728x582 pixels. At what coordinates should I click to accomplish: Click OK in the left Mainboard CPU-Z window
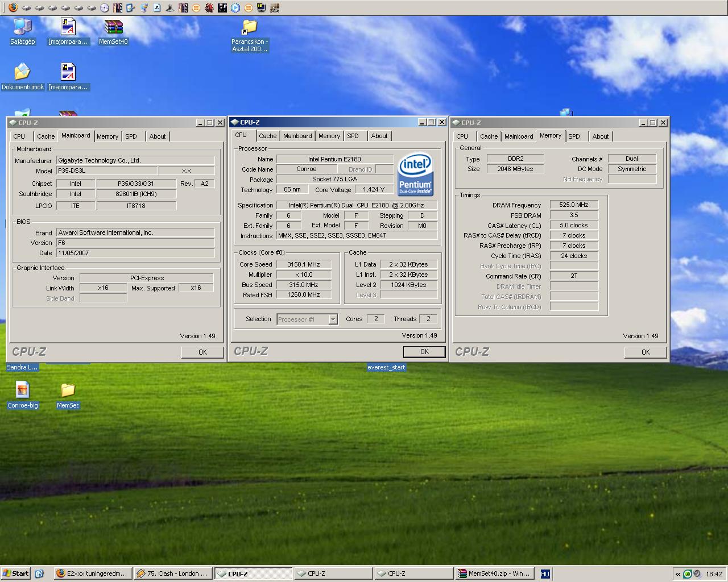click(x=202, y=352)
